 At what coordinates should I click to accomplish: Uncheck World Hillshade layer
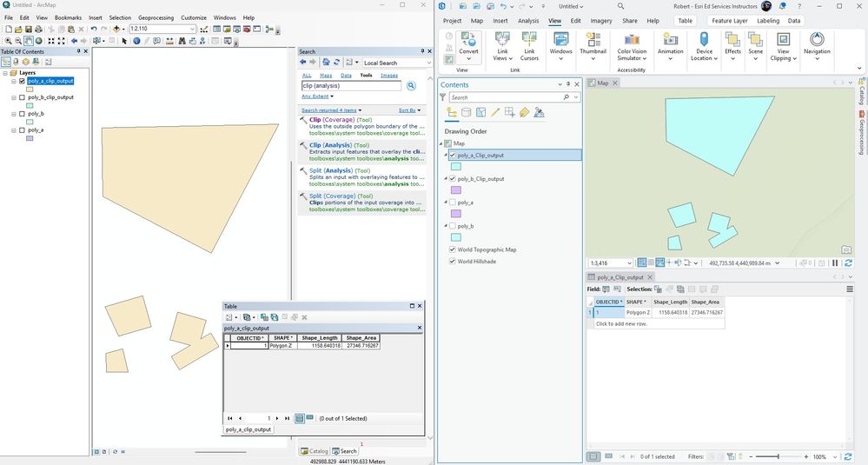453,262
